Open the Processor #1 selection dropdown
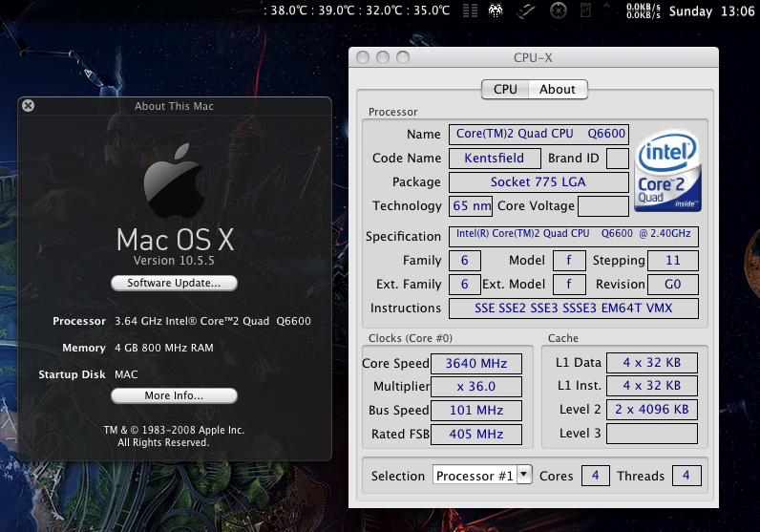The image size is (760, 532). tap(482, 476)
